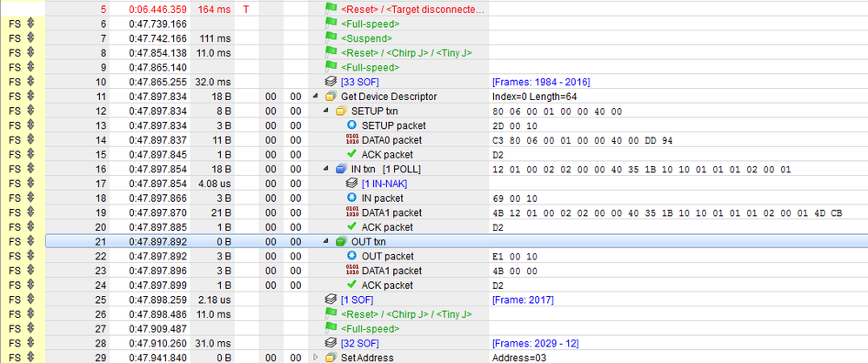Click the FS speed icon in index 29 row
The width and height of the screenshot is (868, 363).
pyautogui.click(x=30, y=358)
